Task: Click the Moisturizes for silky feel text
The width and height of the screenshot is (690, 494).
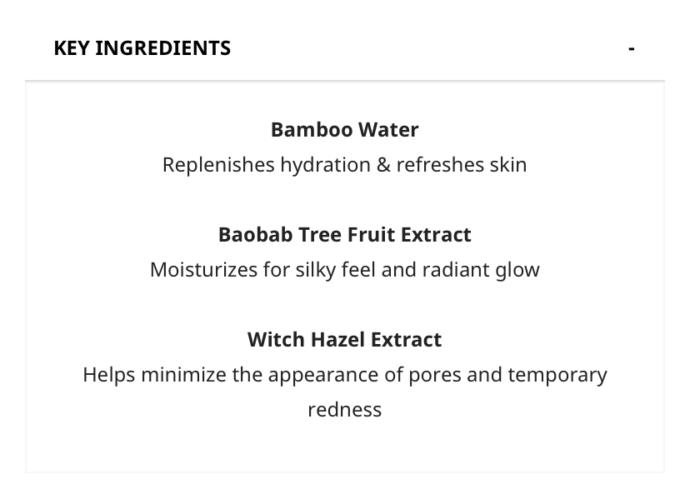Action: (x=345, y=270)
